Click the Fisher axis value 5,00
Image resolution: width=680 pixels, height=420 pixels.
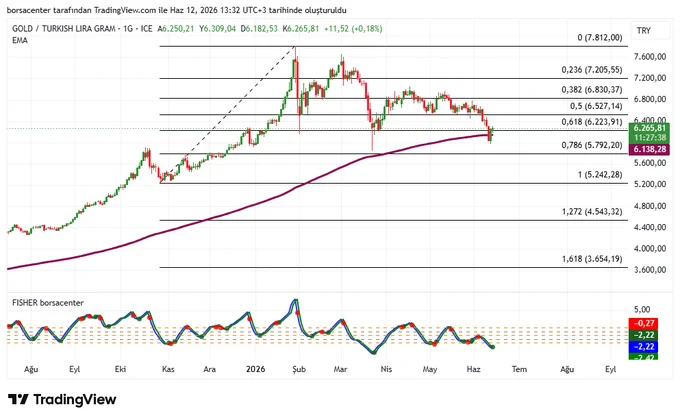click(642, 310)
